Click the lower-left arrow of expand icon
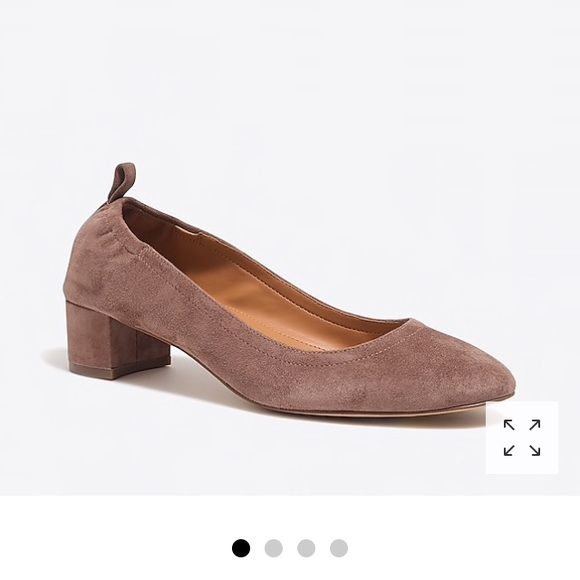The height and width of the screenshot is (580, 580). tap(509, 450)
